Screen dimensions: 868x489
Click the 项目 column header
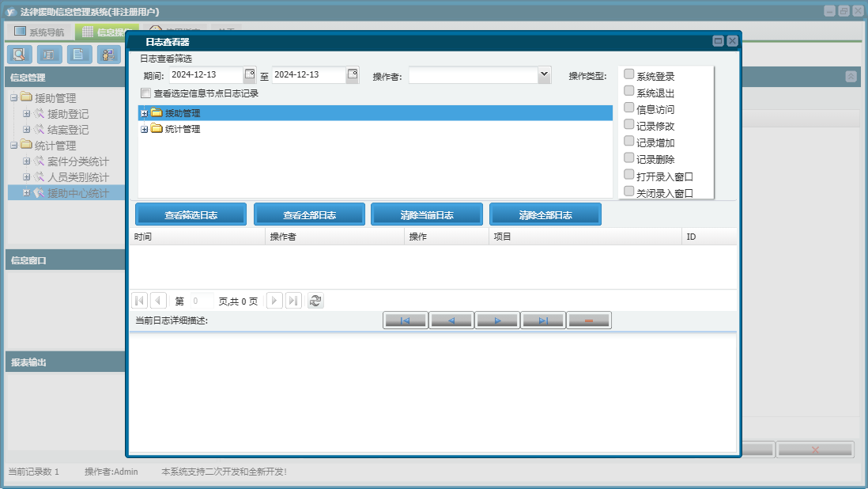[x=585, y=237]
